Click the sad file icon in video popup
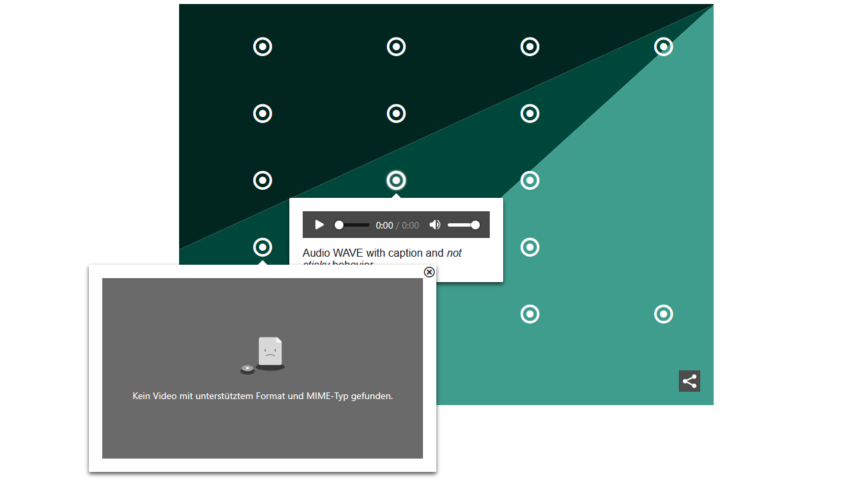The height and width of the screenshot is (490, 868). click(269, 352)
